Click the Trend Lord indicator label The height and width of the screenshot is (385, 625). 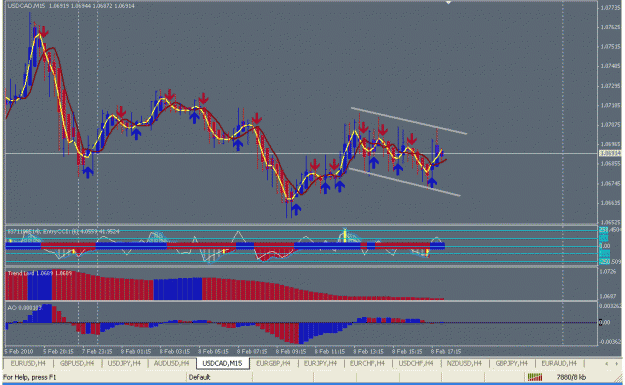(x=40, y=273)
